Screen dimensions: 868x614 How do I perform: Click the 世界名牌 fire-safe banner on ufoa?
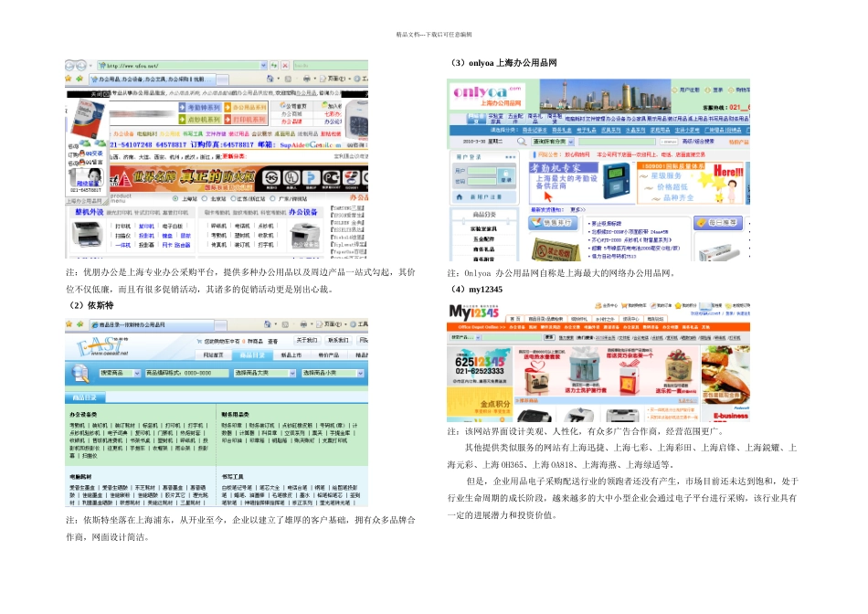238,178
